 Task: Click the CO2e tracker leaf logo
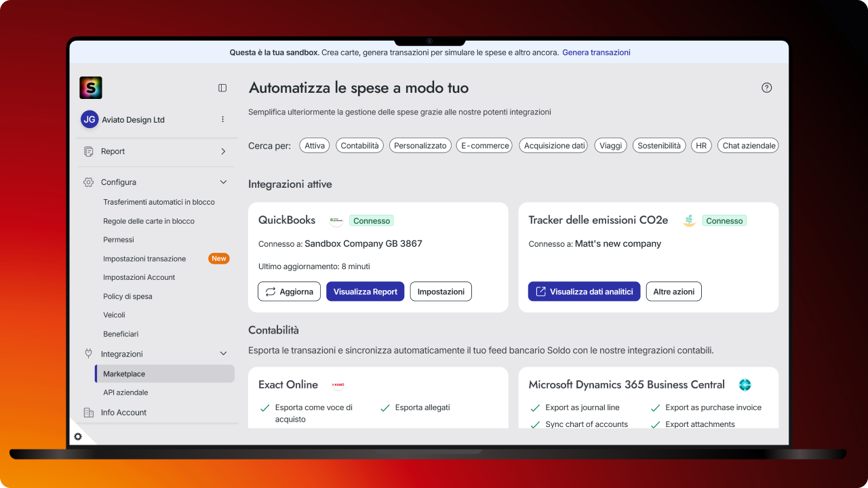pos(689,220)
